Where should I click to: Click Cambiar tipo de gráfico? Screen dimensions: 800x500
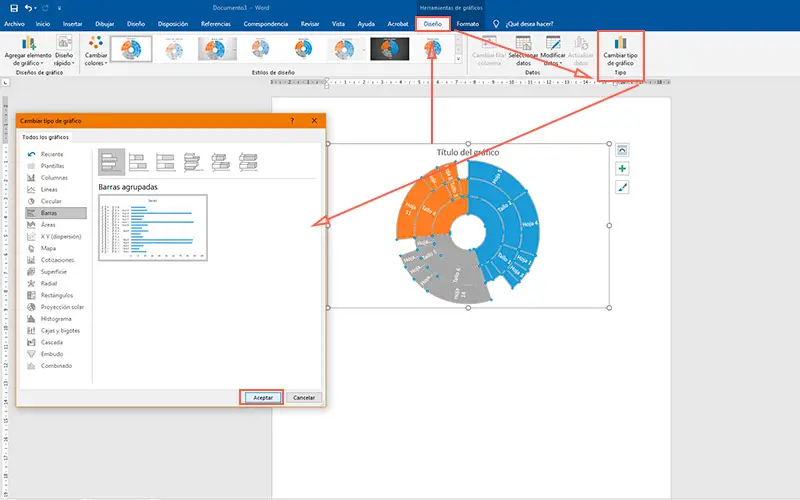(620, 51)
